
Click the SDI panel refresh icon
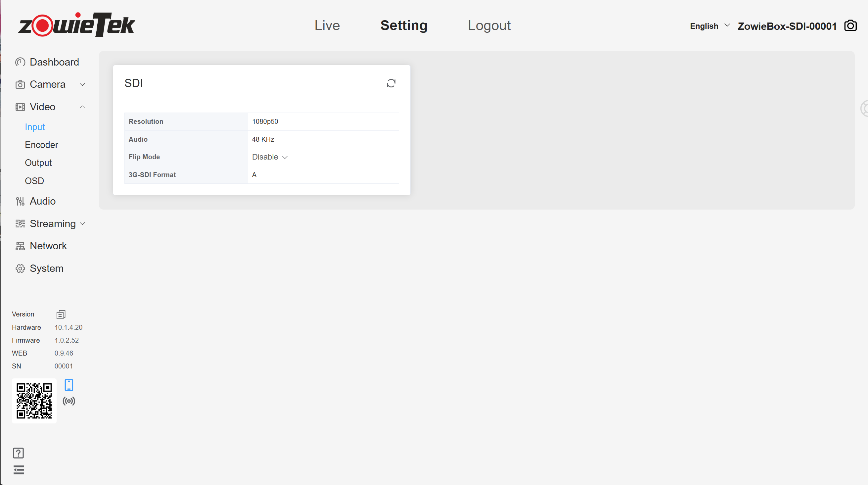(x=391, y=83)
